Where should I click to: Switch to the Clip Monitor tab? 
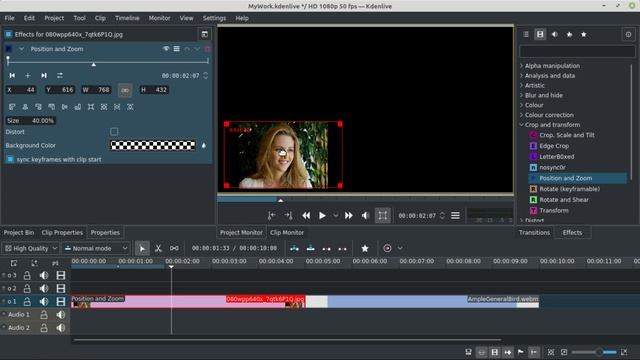[287, 233]
